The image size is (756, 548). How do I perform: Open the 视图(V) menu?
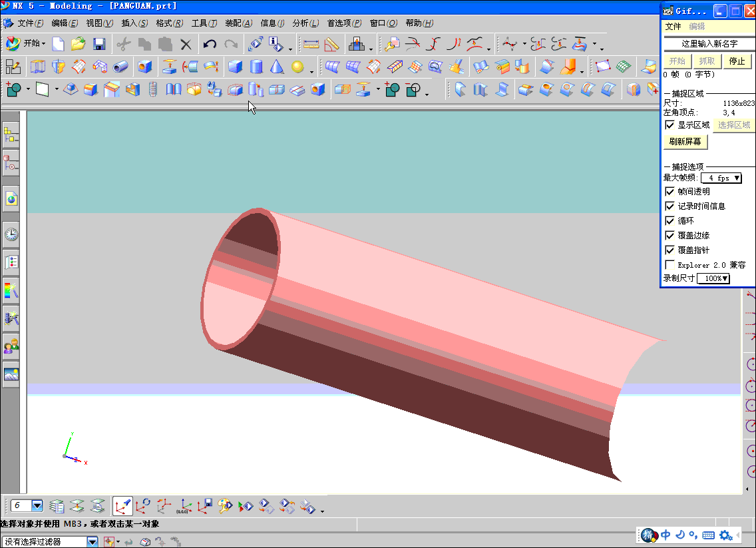click(x=99, y=23)
